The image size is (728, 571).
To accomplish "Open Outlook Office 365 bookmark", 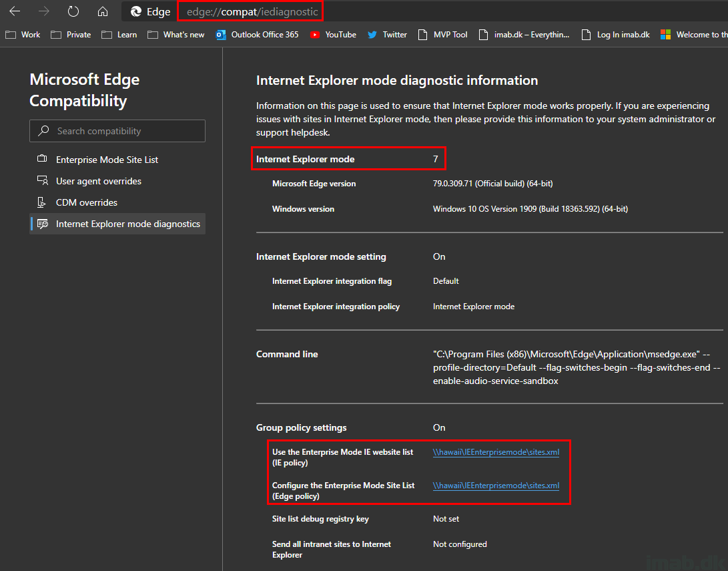I will coord(258,35).
